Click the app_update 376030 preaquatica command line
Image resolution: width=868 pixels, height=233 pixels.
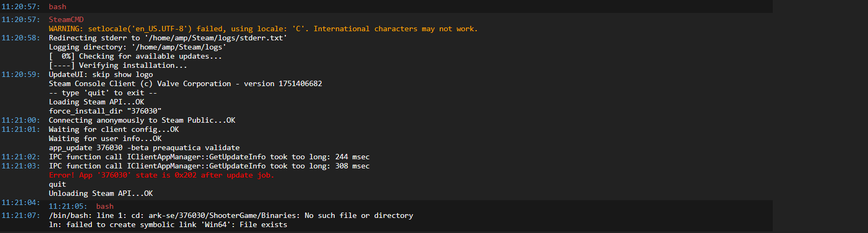(144, 147)
